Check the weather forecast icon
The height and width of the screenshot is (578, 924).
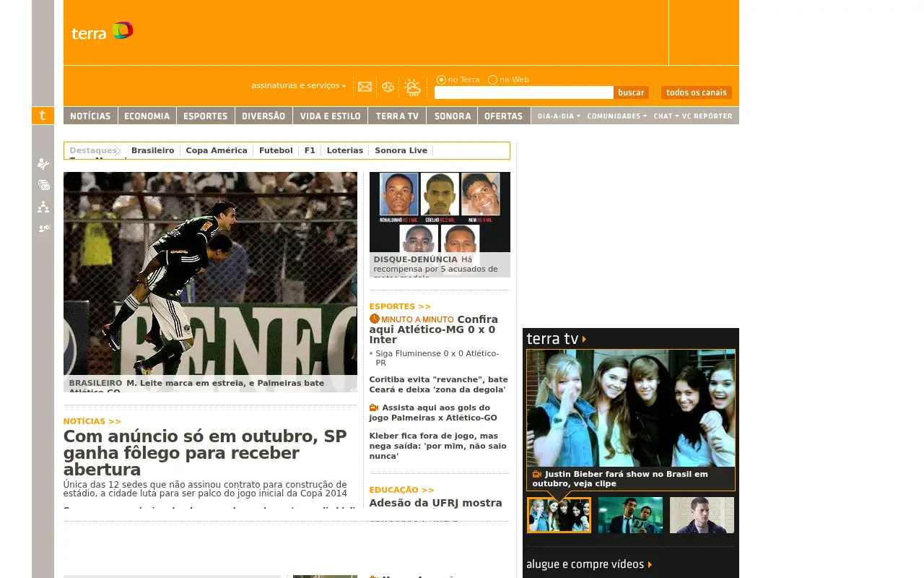pos(413,87)
